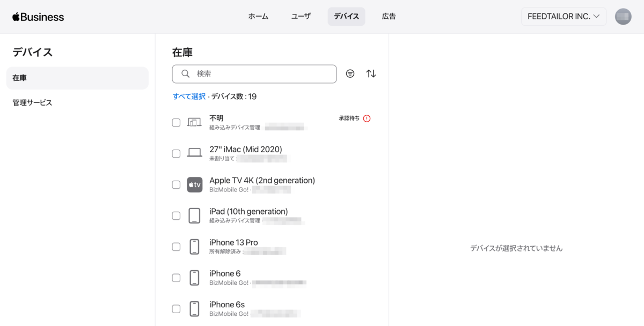Expand the FEEDTAILOR INC. organization dropdown
Image resolution: width=644 pixels, height=326 pixels.
[563, 17]
